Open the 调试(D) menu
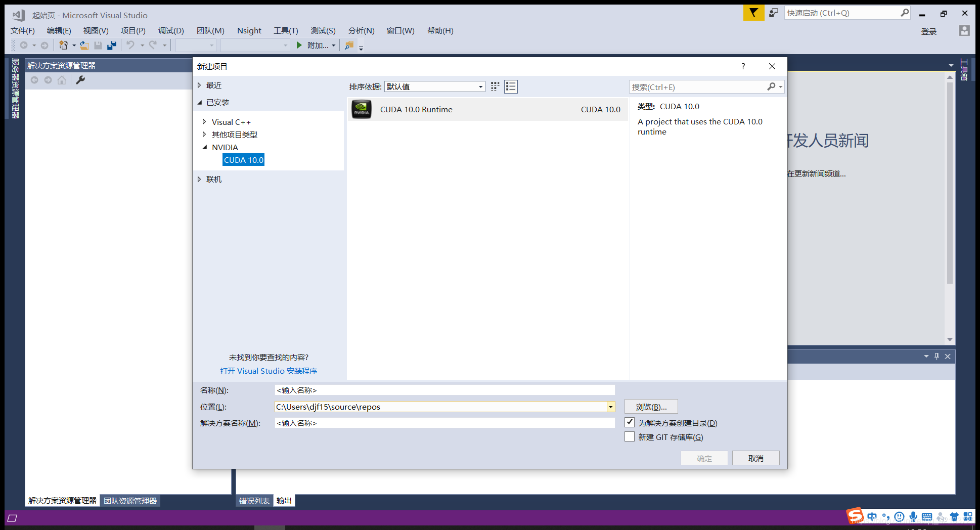 point(171,31)
